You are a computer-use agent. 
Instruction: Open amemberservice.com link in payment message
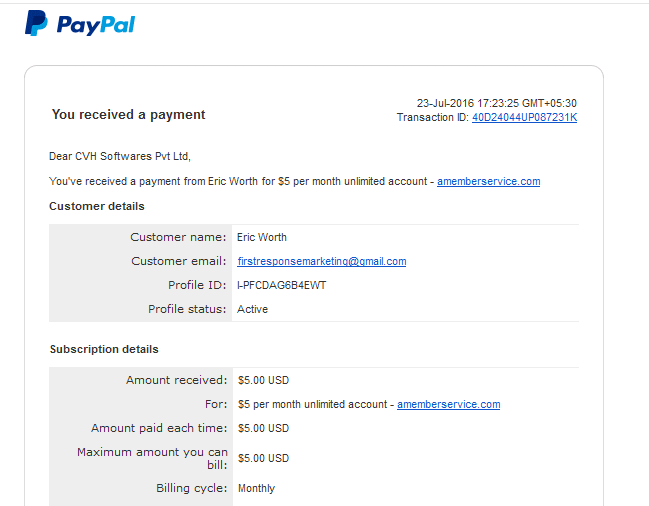click(488, 181)
